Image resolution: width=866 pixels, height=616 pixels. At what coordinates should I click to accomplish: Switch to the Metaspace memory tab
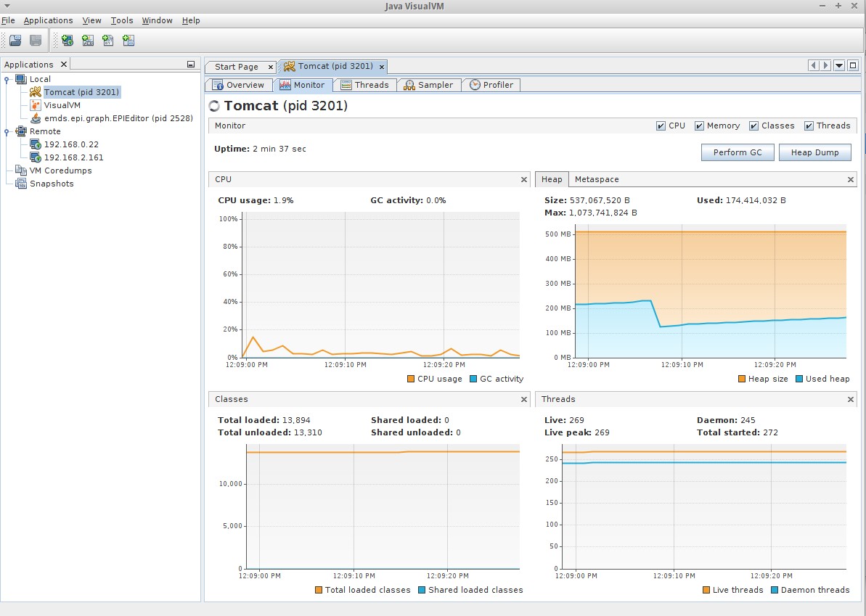tap(597, 179)
